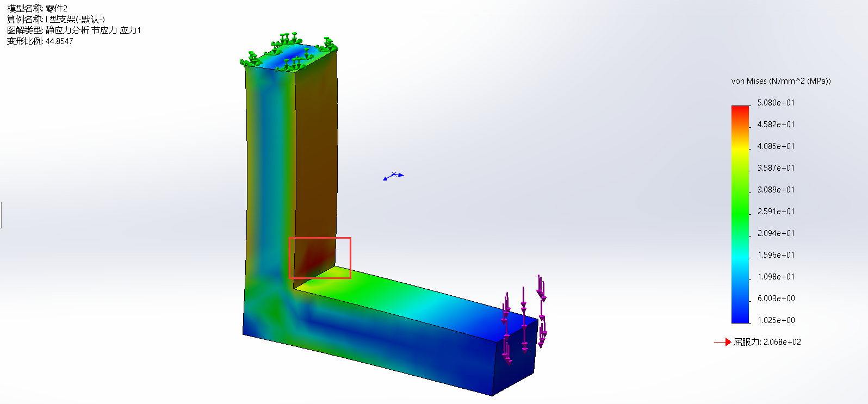
Task: Click the 屈服力: 2.068e+02 yield label
Action: pyautogui.click(x=767, y=342)
